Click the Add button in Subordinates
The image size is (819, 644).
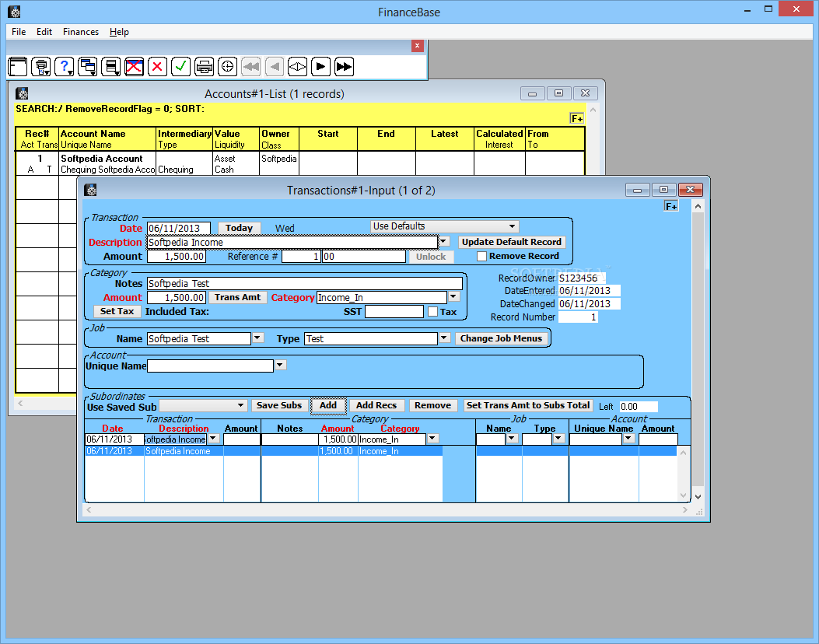(328, 405)
